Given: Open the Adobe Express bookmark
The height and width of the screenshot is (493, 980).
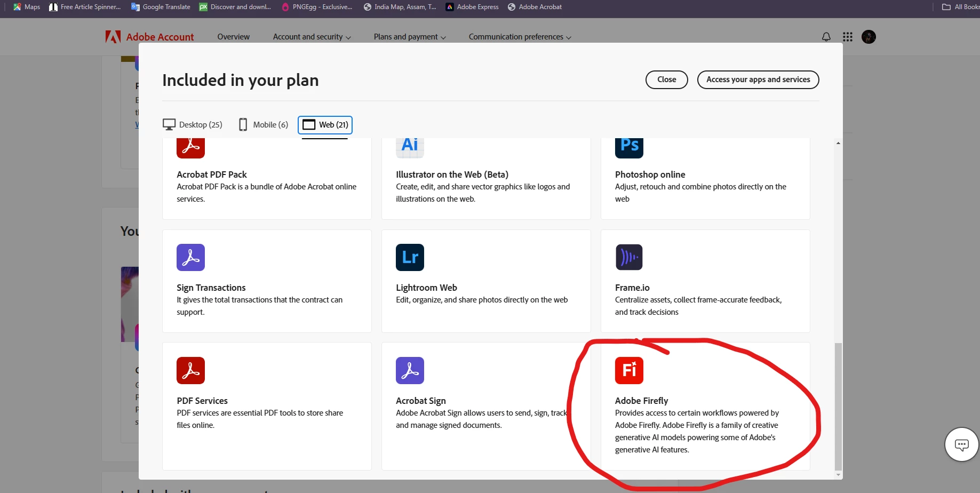Looking at the screenshot, I should coord(472,7).
